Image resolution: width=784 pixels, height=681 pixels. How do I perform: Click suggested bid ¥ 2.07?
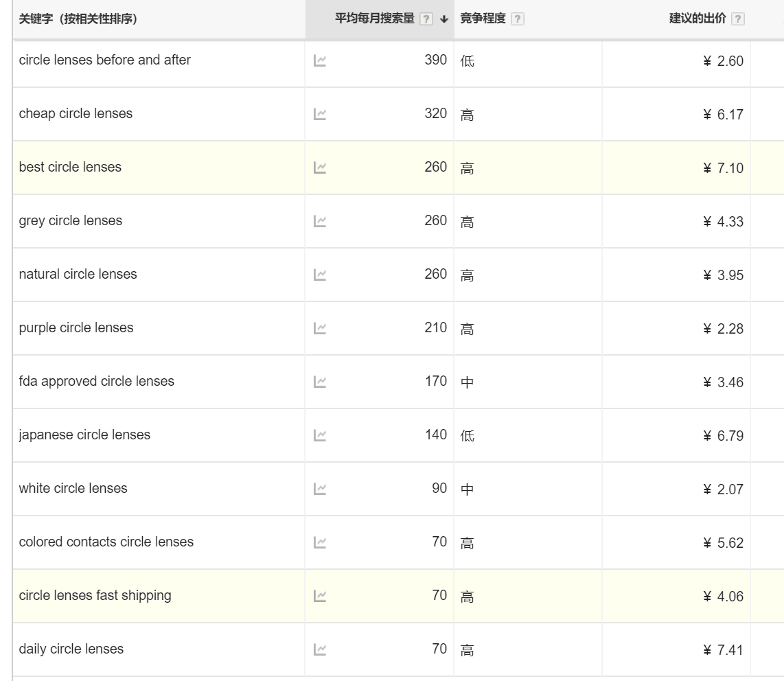pyautogui.click(x=723, y=489)
